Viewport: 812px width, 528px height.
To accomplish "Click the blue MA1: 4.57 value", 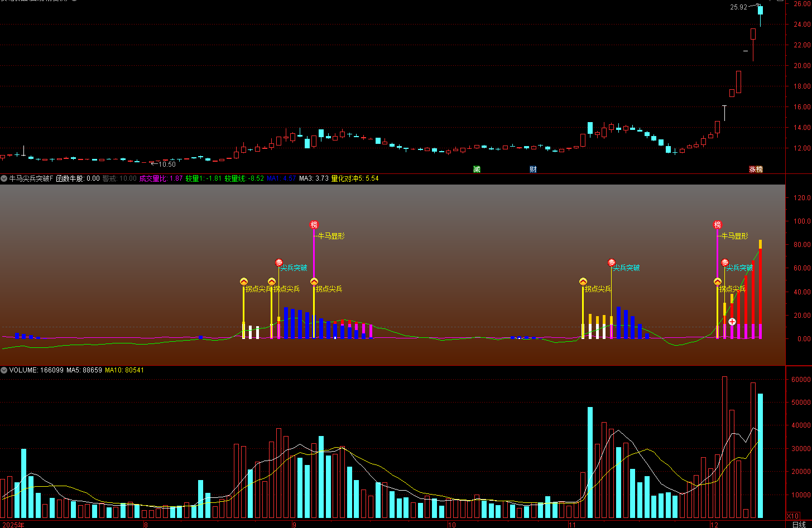I will (x=281, y=178).
